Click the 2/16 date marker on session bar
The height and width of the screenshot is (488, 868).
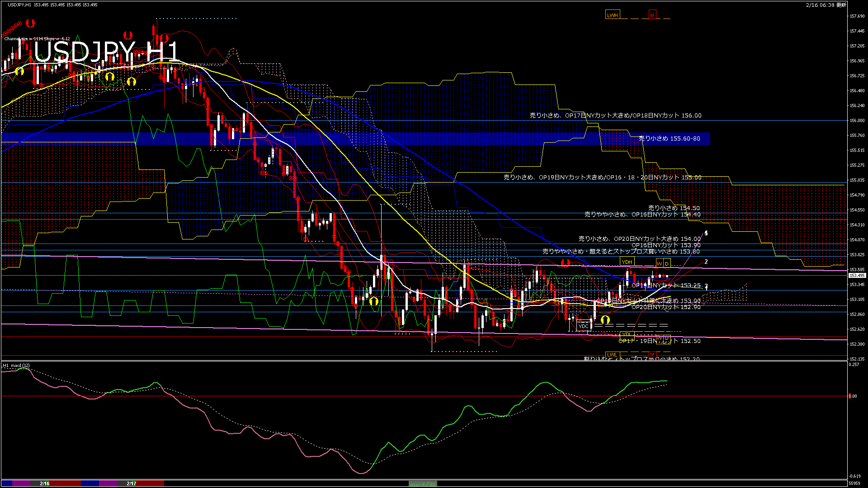pyautogui.click(x=44, y=483)
